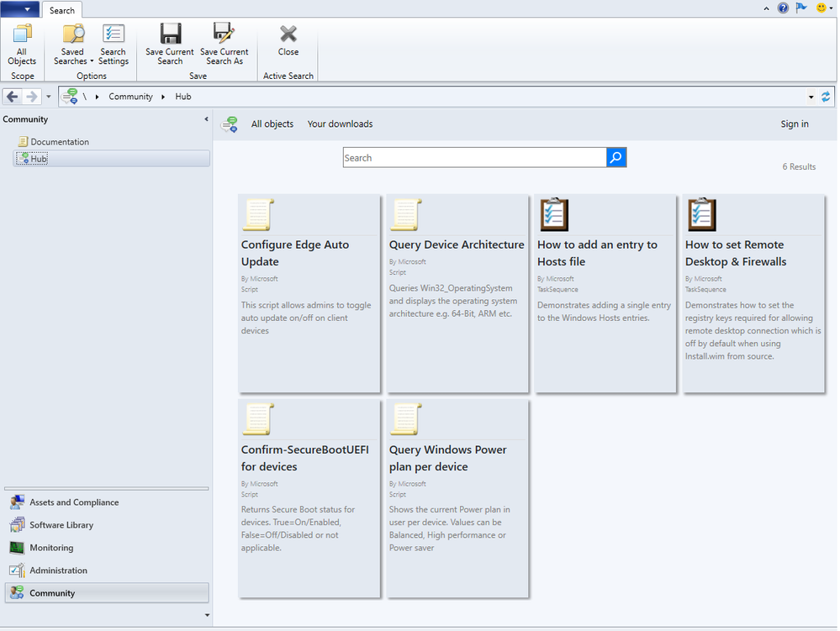840x631 pixels.
Task: Click into the Hub search field
Action: 474,158
